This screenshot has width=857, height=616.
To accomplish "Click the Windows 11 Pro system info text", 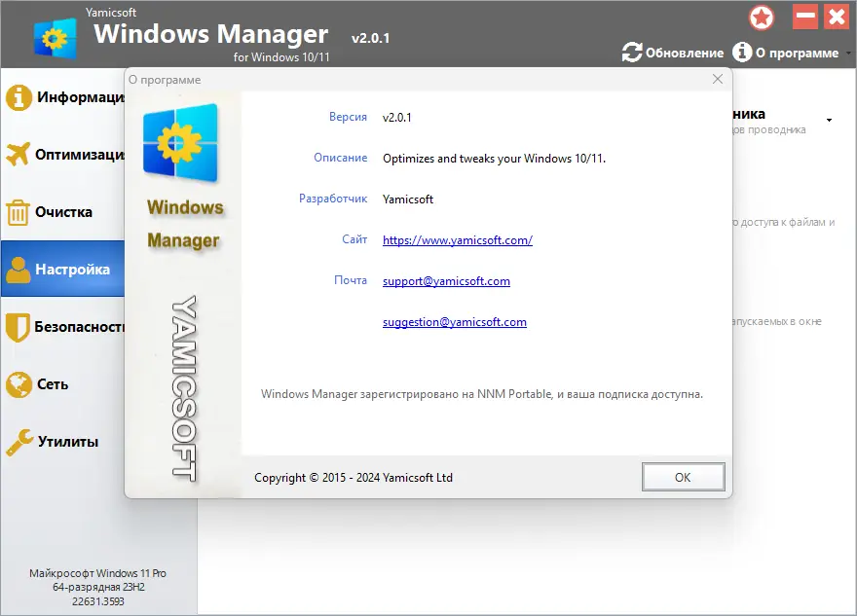I will (97, 588).
